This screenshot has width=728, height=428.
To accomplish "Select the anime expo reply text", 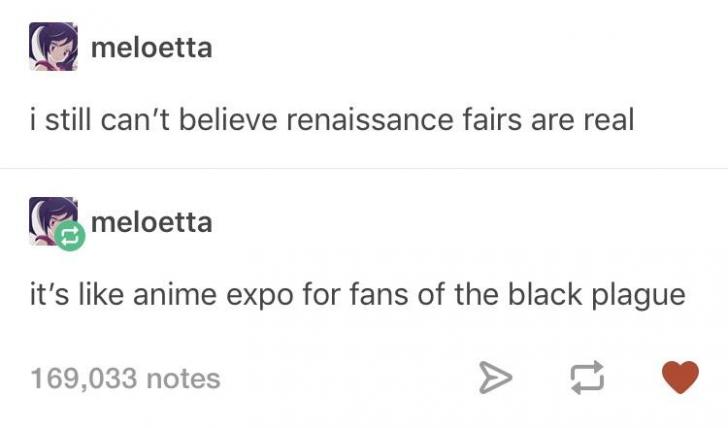I will pos(358,295).
